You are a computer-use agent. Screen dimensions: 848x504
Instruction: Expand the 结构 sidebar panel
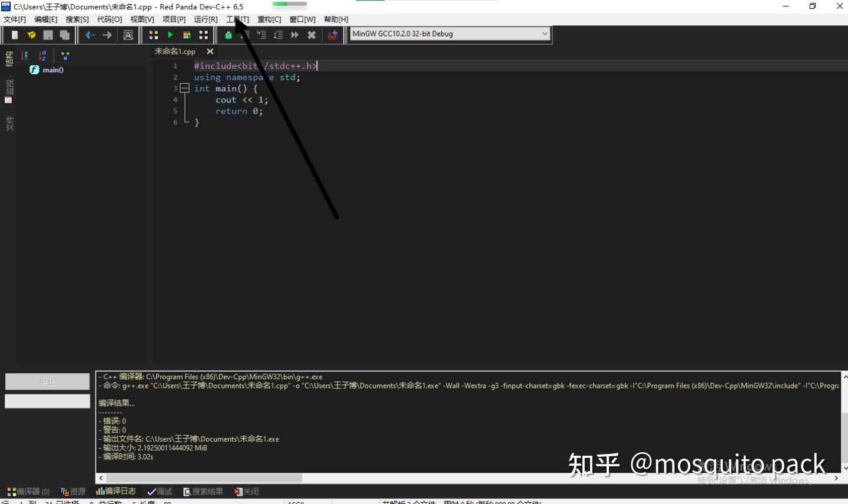pyautogui.click(x=9, y=57)
